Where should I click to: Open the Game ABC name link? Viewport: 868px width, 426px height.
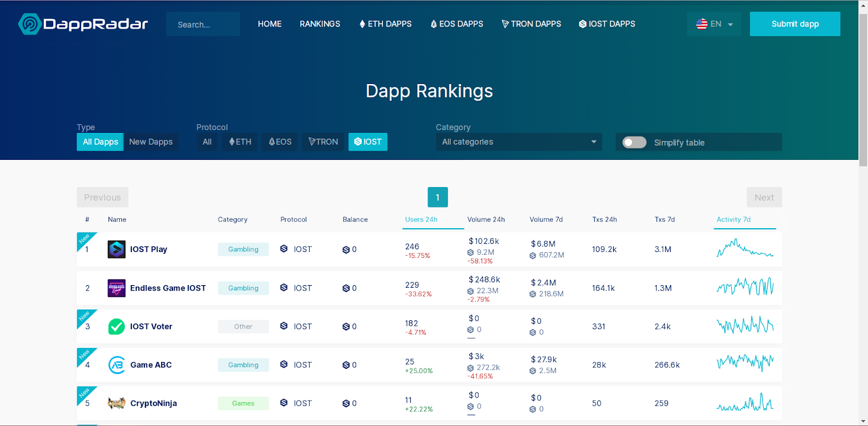[151, 365]
